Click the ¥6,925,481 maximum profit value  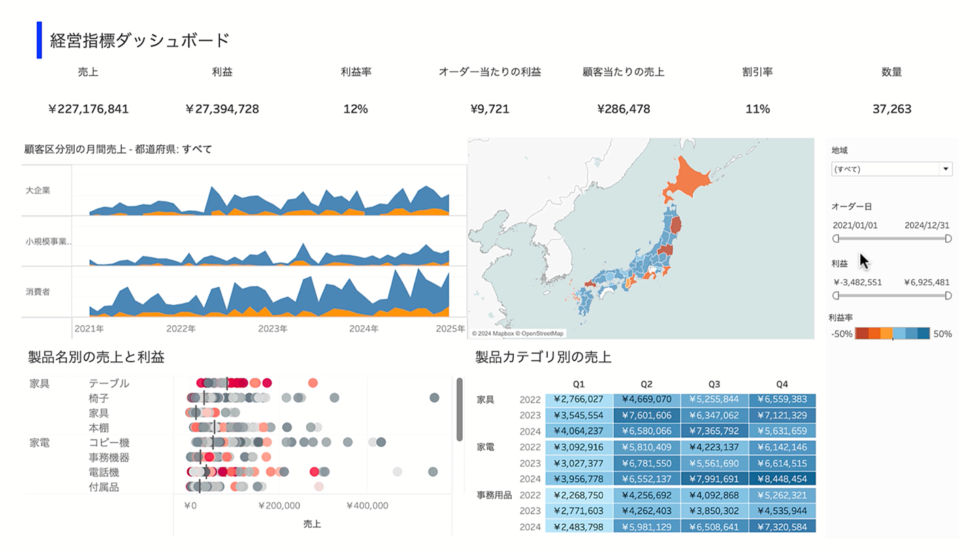pyautogui.click(x=927, y=282)
